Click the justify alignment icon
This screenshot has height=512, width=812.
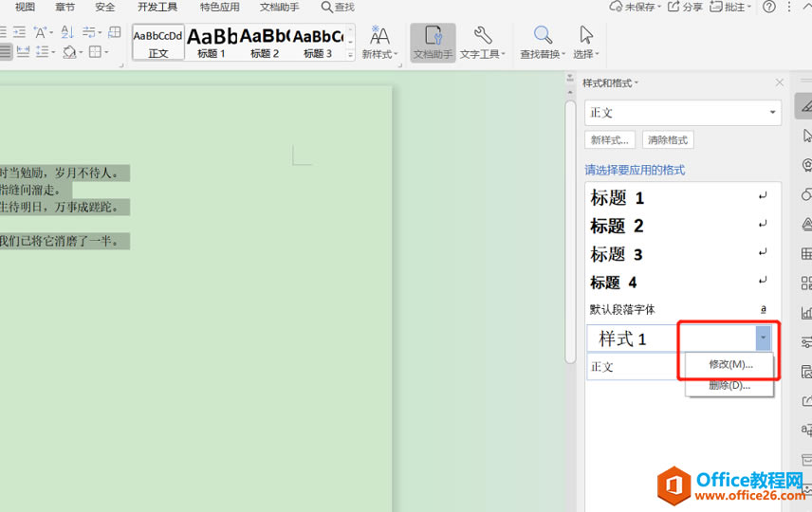point(5,51)
